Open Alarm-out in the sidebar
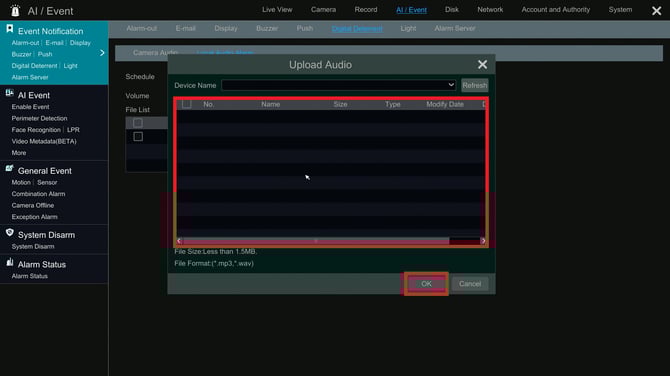 click(25, 43)
